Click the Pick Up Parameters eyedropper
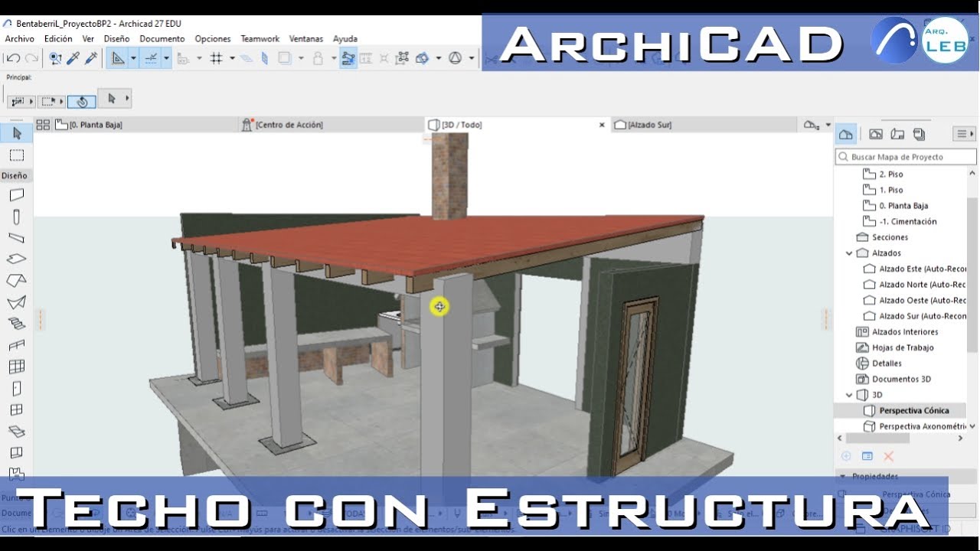Screen dimensions: 980x551 click(x=73, y=58)
